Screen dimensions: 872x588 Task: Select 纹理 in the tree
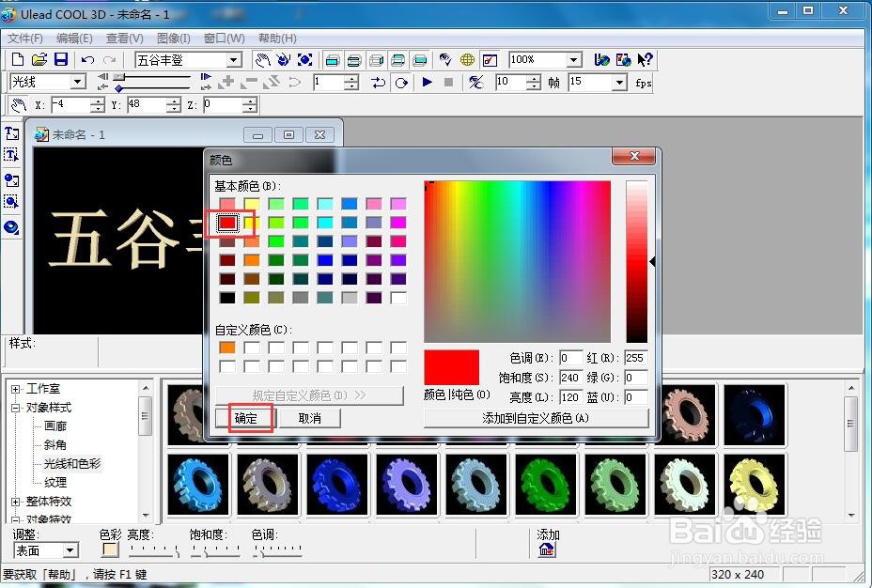(x=55, y=483)
